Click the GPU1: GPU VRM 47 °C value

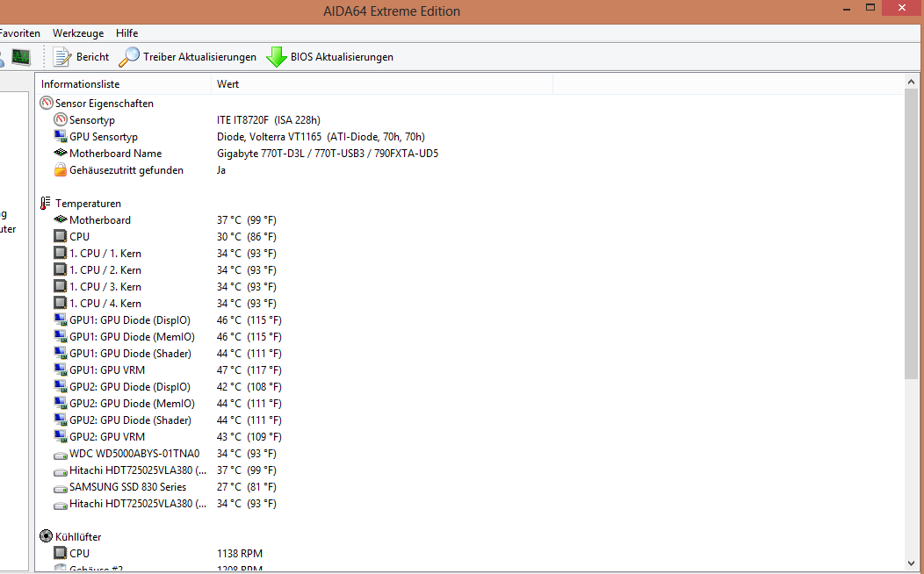click(249, 370)
